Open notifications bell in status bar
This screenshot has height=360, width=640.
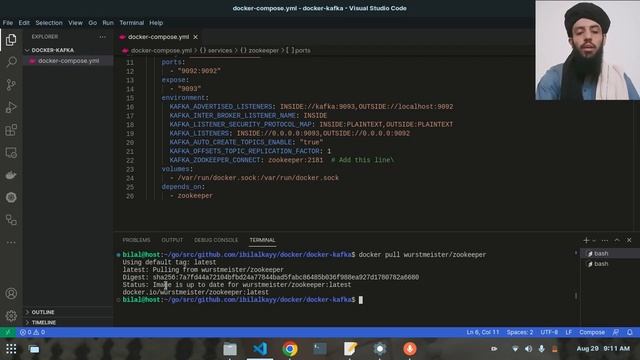pyautogui.click(x=630, y=332)
